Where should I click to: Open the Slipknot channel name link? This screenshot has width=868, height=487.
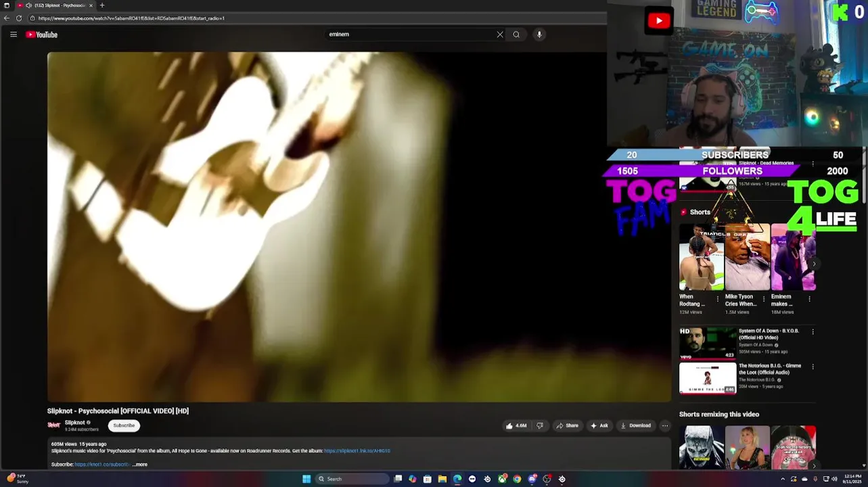pos(74,423)
